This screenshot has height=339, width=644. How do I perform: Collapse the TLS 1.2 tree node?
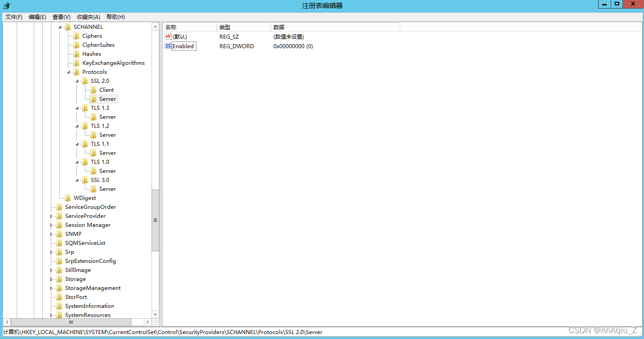pyautogui.click(x=77, y=127)
